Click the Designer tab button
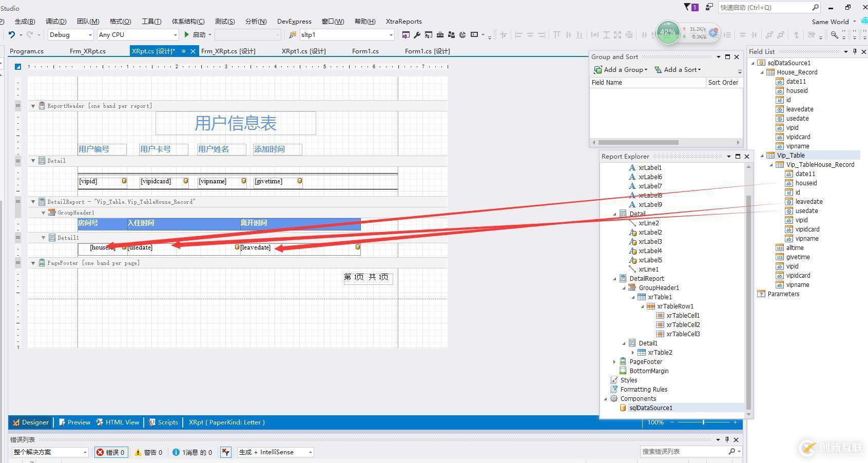The height and width of the screenshot is (463, 868). (31, 422)
